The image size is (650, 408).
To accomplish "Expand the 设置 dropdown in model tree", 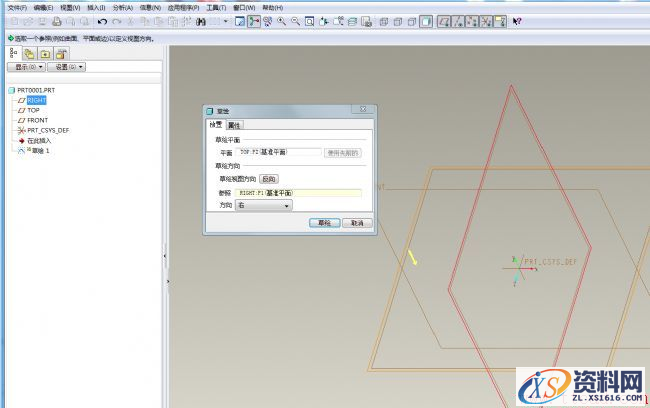I will click(x=66, y=67).
